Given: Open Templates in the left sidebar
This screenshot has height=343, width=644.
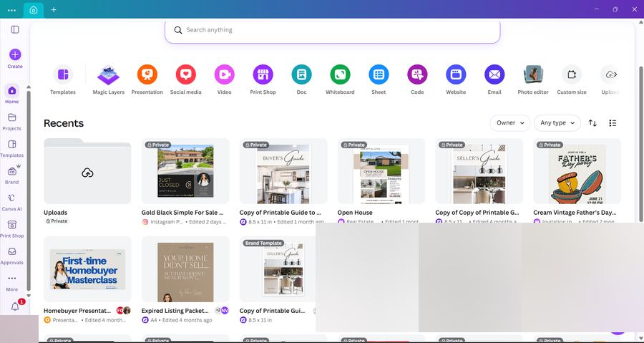Looking at the screenshot, I should pos(12,148).
